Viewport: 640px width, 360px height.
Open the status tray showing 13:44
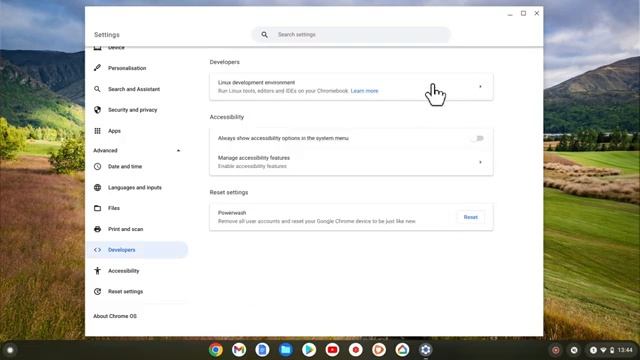[611, 350]
